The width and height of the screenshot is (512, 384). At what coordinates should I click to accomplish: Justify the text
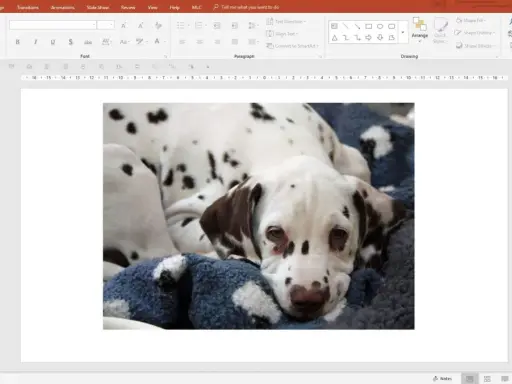tap(235, 42)
